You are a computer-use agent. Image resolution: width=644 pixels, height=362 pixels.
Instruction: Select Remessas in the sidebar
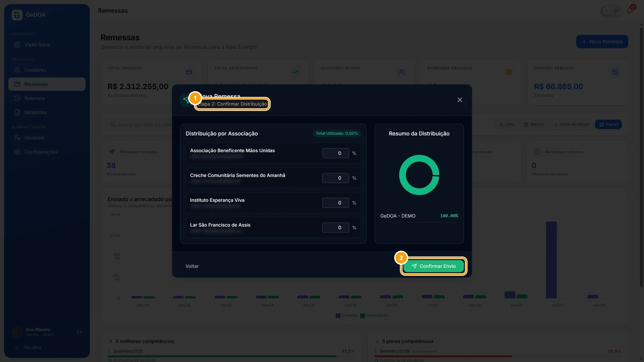click(47, 84)
